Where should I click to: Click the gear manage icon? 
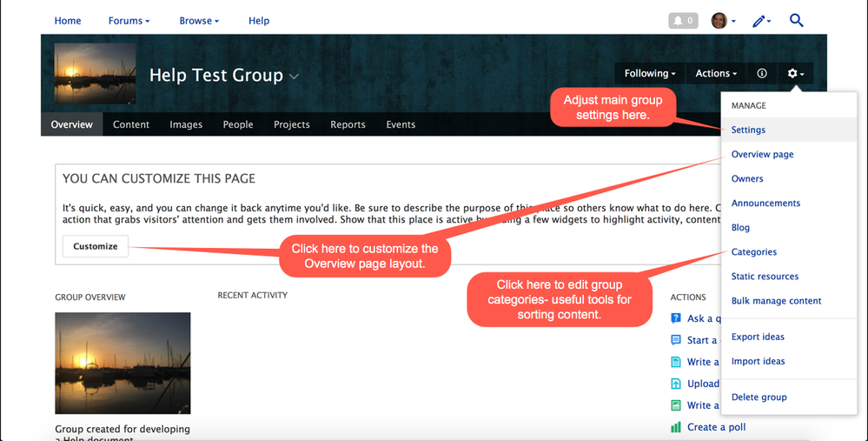795,74
